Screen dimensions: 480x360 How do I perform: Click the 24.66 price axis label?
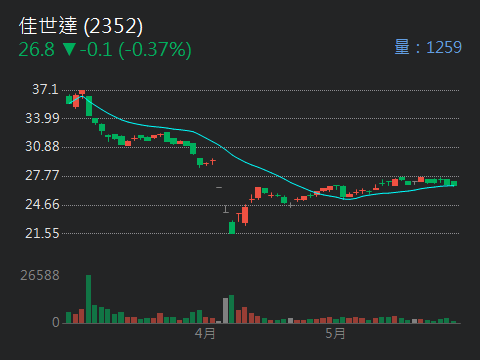pyautogui.click(x=42, y=205)
